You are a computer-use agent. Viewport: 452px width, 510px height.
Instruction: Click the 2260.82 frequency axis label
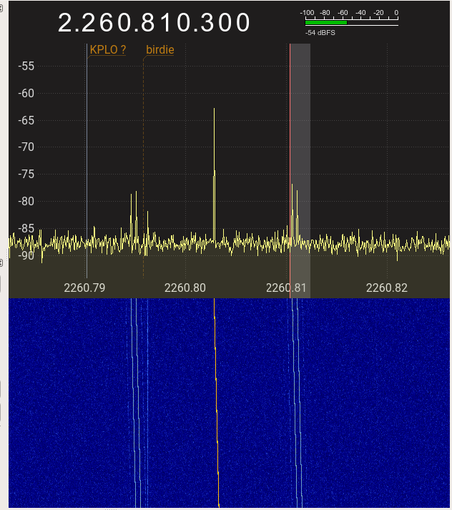[x=387, y=288]
